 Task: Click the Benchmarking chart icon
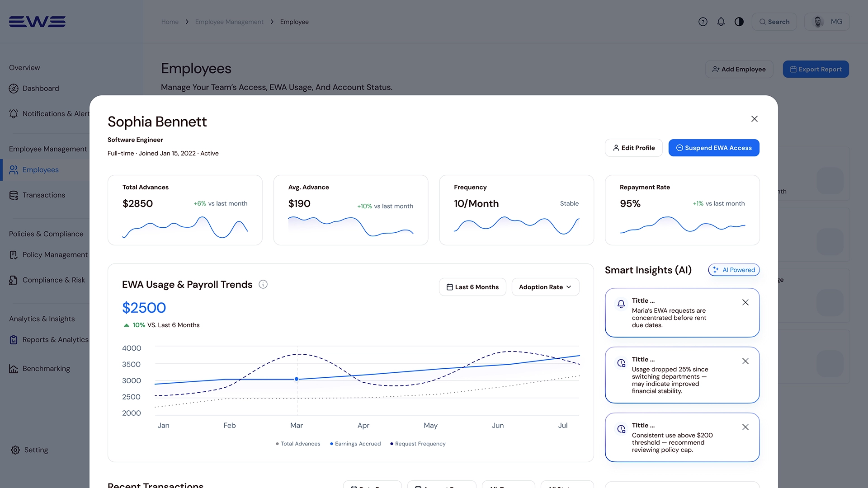tap(14, 369)
